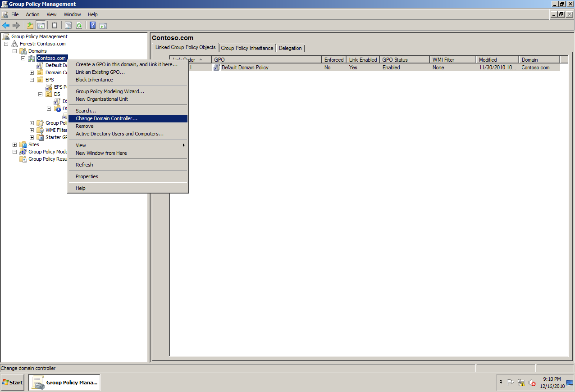Click the muted volume icon in system tray
The image size is (575, 392).
click(x=531, y=383)
